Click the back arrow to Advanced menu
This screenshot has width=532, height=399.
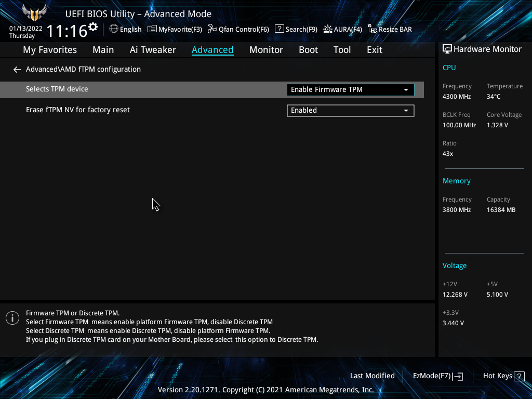pos(17,70)
